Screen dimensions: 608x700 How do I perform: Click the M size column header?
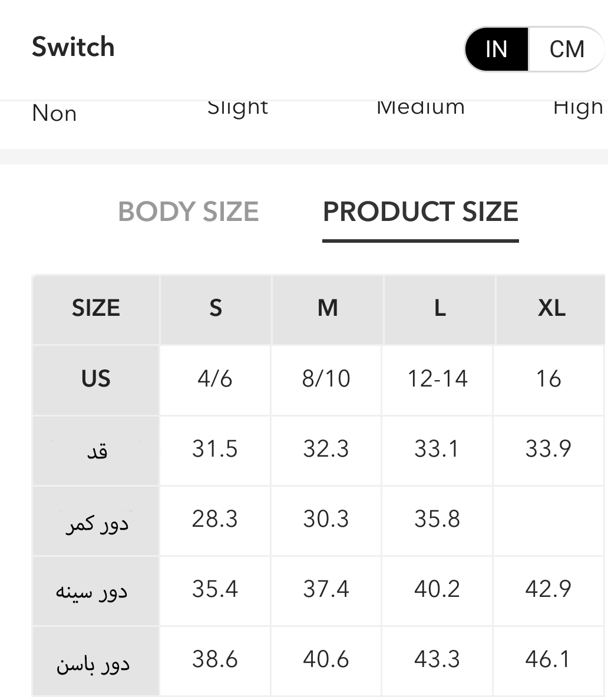328,308
